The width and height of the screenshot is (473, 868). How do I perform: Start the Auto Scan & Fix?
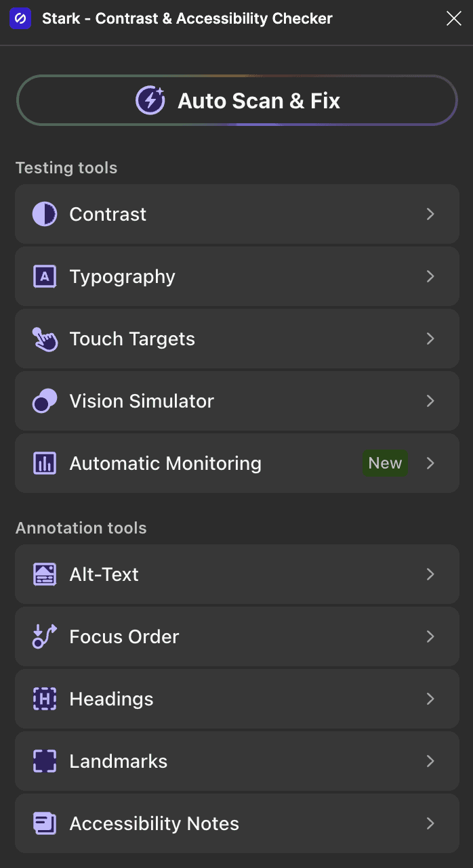(x=237, y=100)
